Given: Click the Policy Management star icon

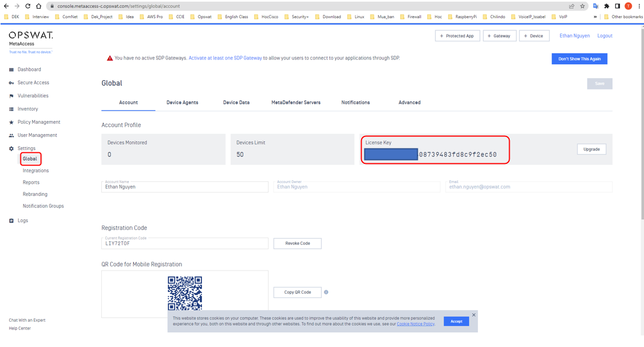Looking at the screenshot, I should (x=11, y=122).
